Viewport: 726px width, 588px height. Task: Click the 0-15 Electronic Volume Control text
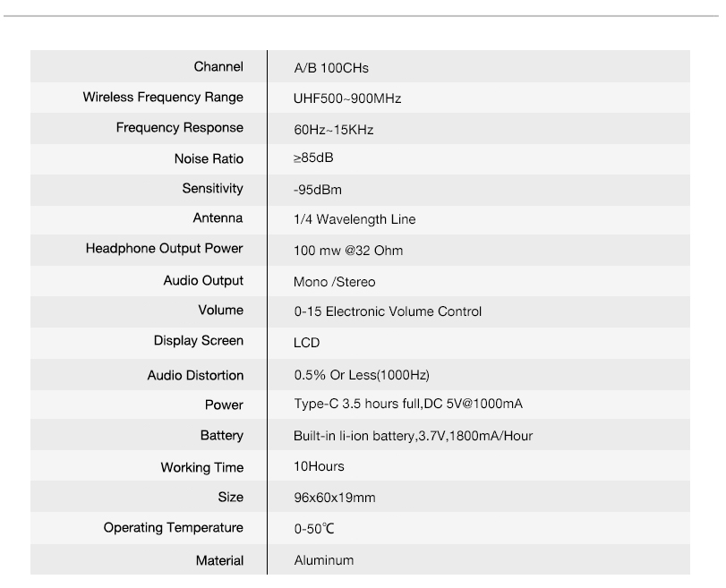388,311
